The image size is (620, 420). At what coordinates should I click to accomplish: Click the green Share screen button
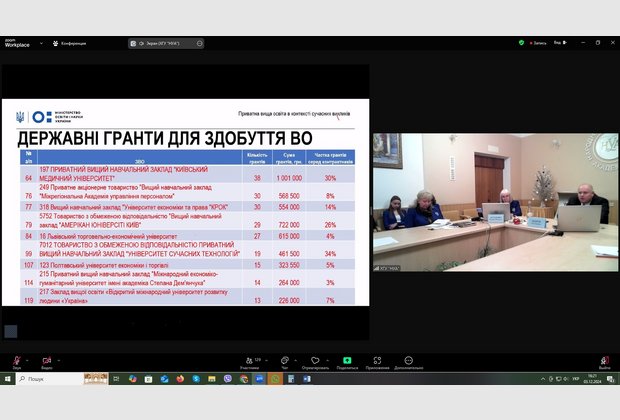(347, 362)
